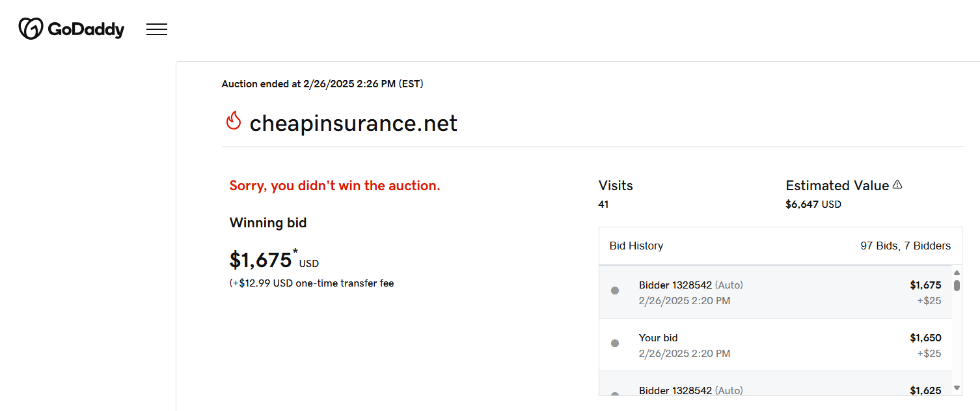Viewport: 980px width, 411px height.
Task: Click the bid history scroll up arrow
Action: coord(957,273)
